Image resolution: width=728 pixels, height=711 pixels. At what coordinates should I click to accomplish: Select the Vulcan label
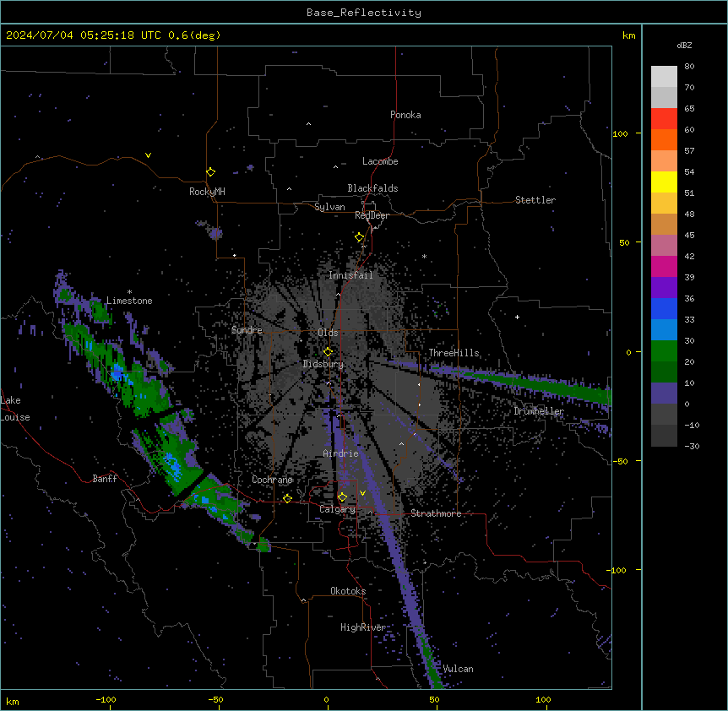(x=459, y=669)
